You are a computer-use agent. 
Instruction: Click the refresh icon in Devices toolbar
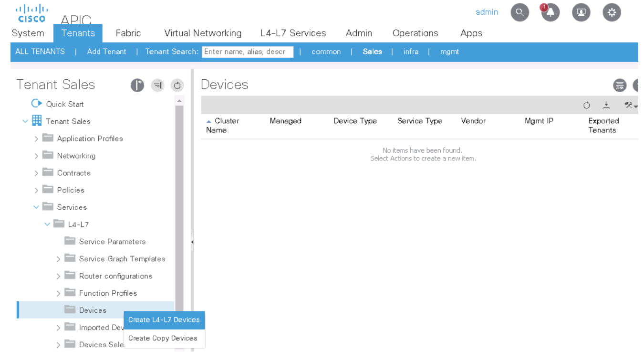587,106
